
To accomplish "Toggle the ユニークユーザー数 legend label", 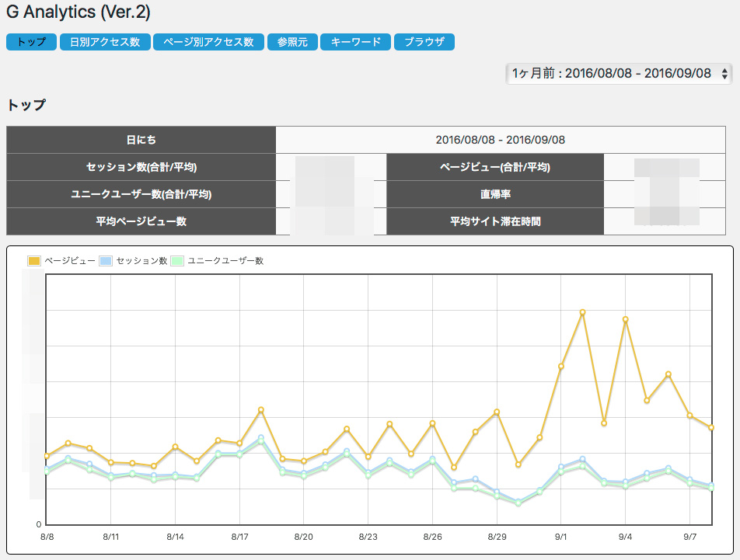I will [x=225, y=261].
